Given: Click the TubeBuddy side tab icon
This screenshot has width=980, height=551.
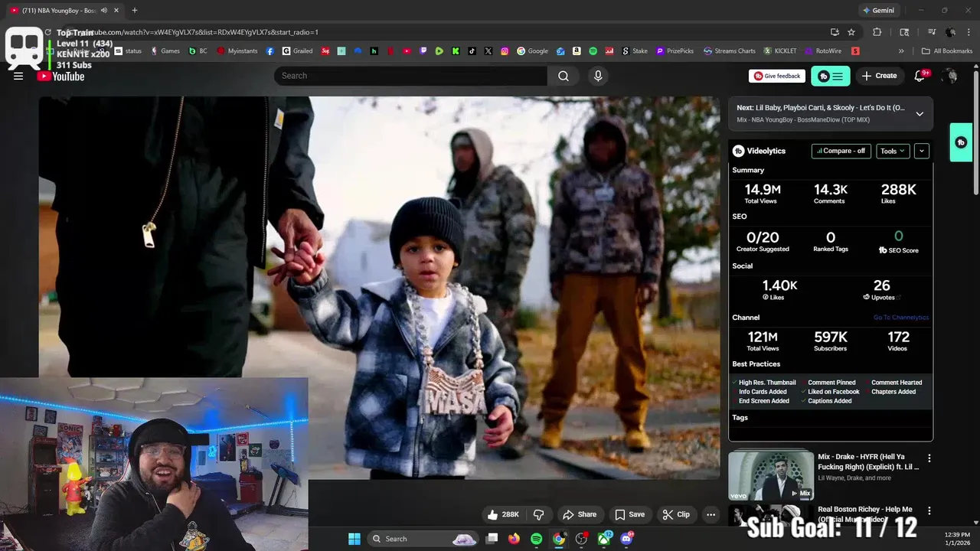Looking at the screenshot, I should tap(961, 142).
